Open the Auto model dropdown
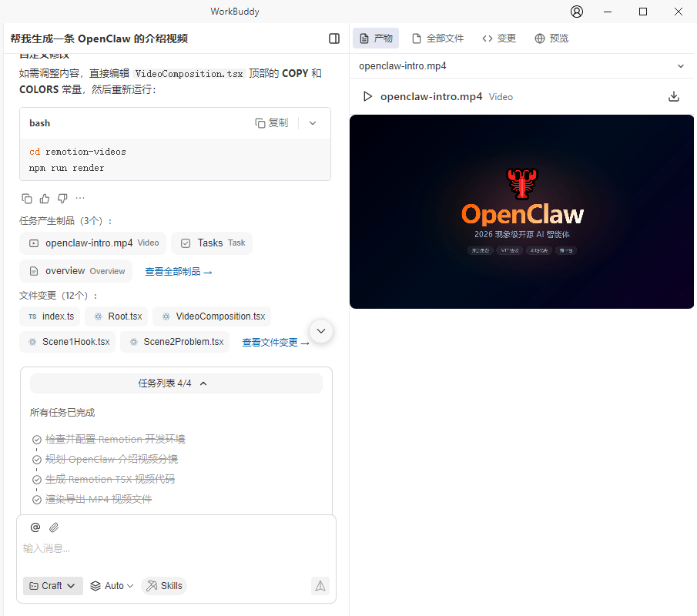This screenshot has width=697, height=616. [x=112, y=586]
